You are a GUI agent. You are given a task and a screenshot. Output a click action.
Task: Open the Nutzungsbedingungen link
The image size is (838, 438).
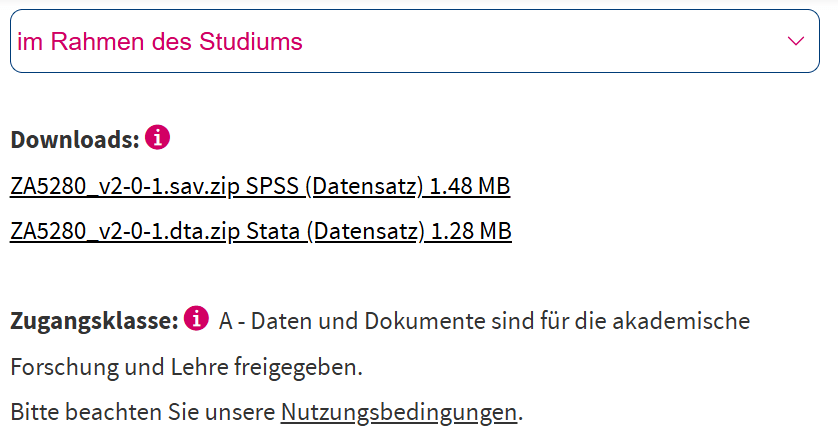pyautogui.click(x=398, y=412)
